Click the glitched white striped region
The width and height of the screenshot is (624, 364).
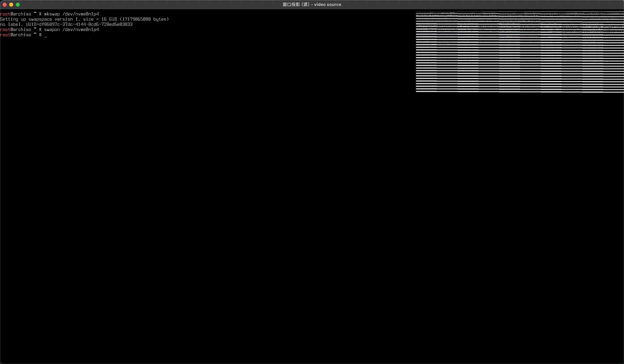(520, 53)
